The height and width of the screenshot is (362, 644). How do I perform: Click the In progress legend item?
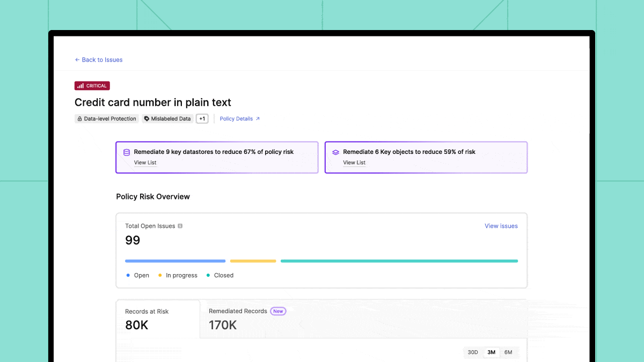click(x=178, y=276)
